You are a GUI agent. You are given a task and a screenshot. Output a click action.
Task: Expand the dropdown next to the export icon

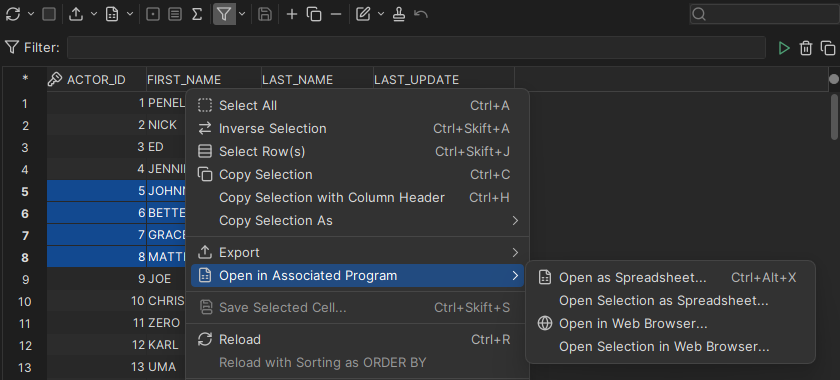tap(94, 14)
